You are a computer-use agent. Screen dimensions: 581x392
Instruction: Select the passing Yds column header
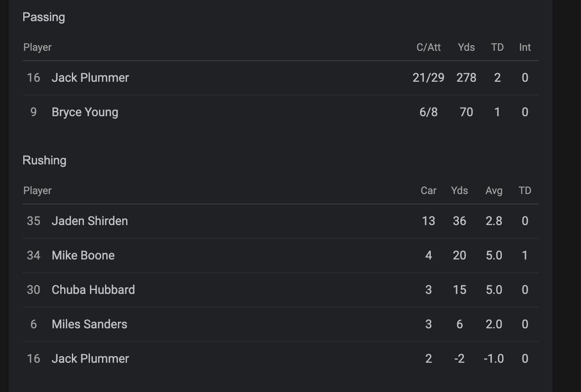coord(467,47)
